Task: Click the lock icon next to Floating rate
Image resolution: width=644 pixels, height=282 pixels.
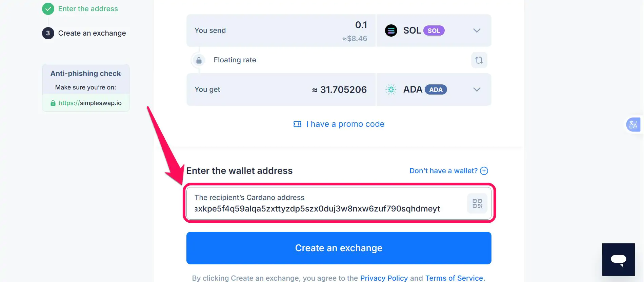Action: 198,60
